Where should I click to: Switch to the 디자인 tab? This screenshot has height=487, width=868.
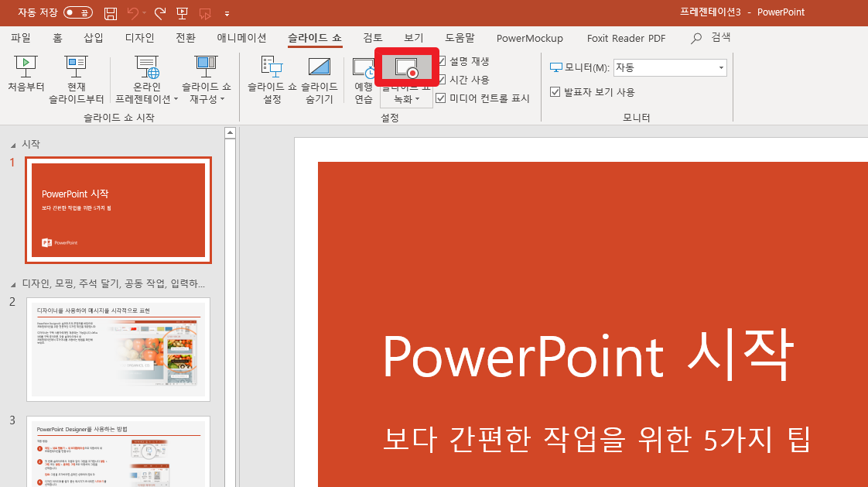139,38
